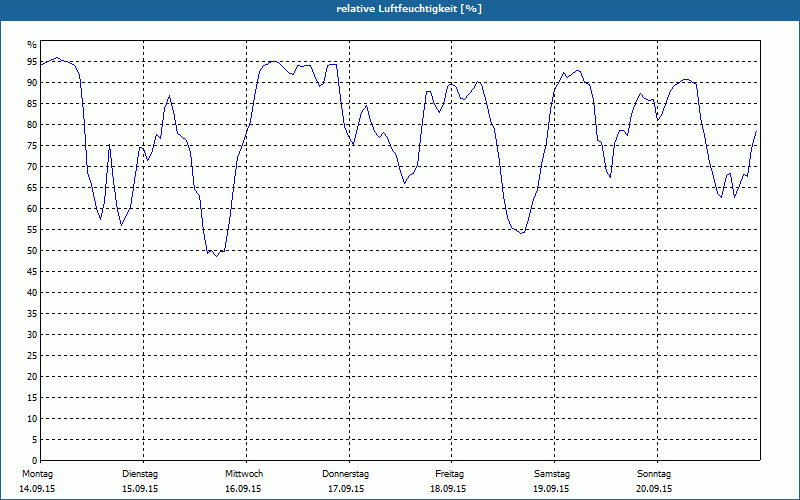
Task: Click the 'Freitag' day label
Action: [449, 474]
